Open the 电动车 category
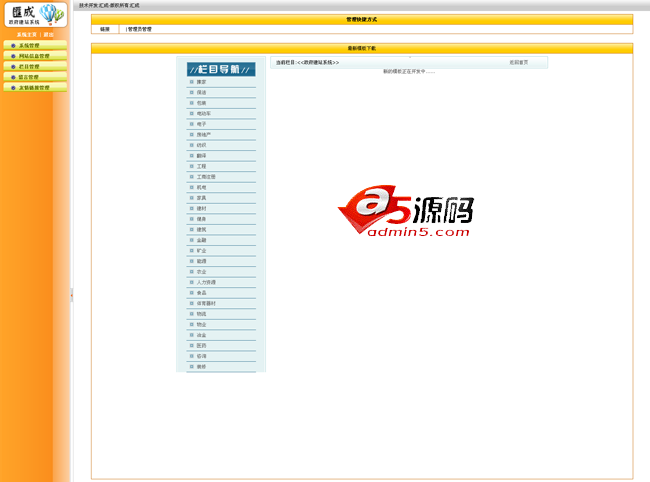Screen dimensions: 650x482 click(204, 114)
